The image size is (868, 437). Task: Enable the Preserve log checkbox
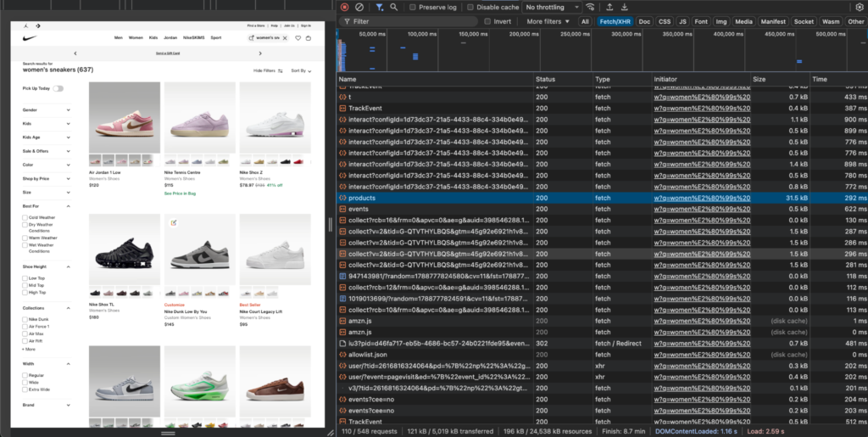tap(413, 7)
